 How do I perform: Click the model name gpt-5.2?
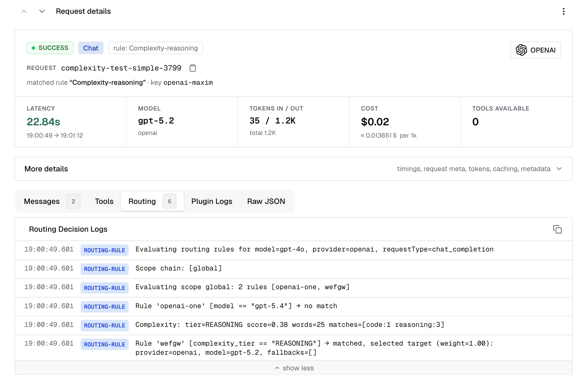point(156,121)
